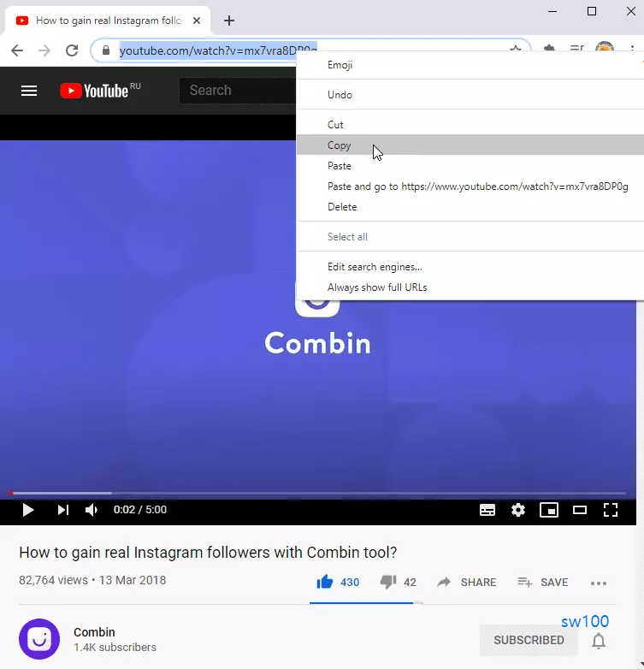
Task: Click the padlock site info icon
Action: click(106, 50)
